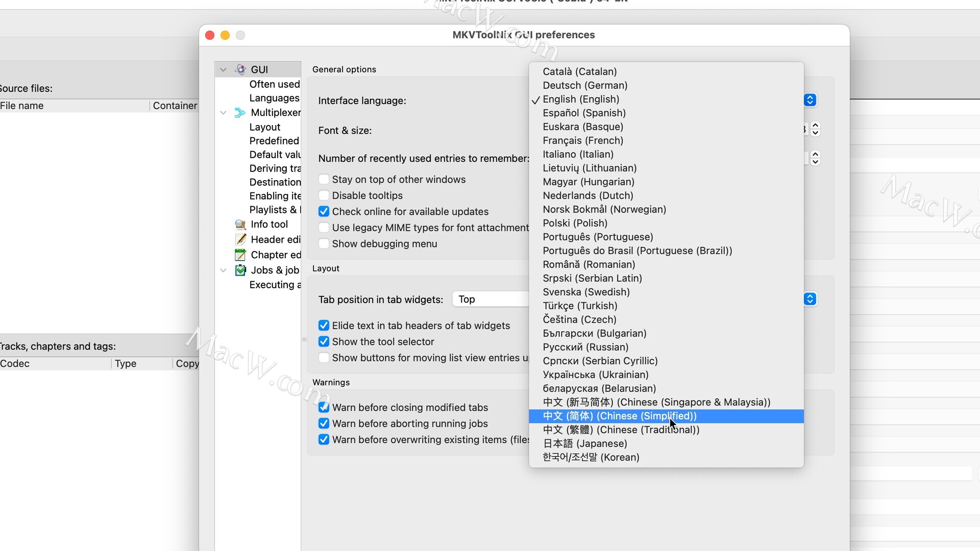Open Often used selections tree item
The width and height of the screenshot is (980, 551).
point(275,84)
